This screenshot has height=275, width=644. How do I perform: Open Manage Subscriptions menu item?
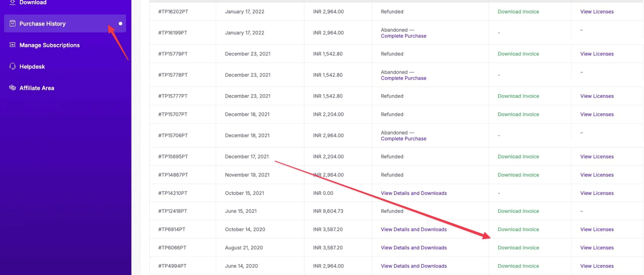pyautogui.click(x=50, y=45)
